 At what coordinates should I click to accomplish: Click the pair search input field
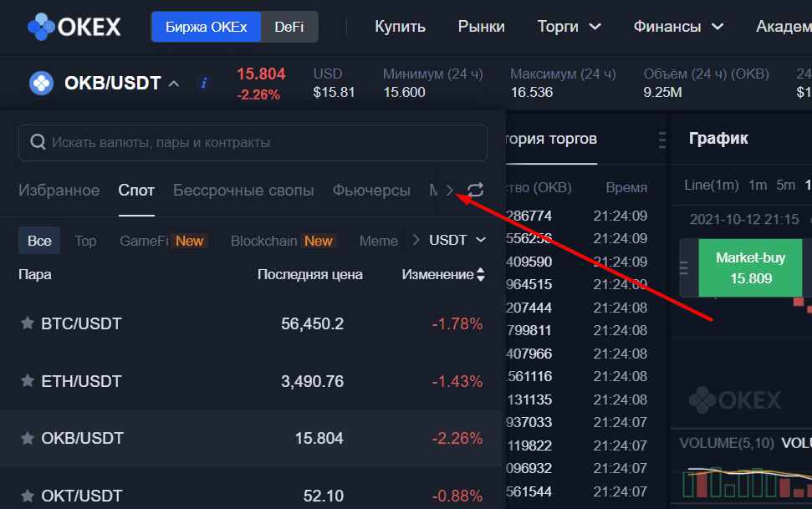(x=253, y=142)
